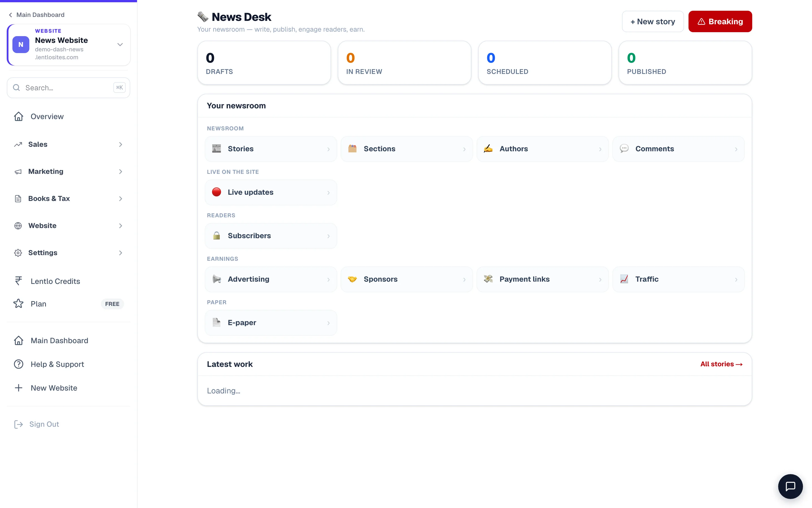Click the Traffic chart icon
The image size is (812, 508).
(624, 279)
